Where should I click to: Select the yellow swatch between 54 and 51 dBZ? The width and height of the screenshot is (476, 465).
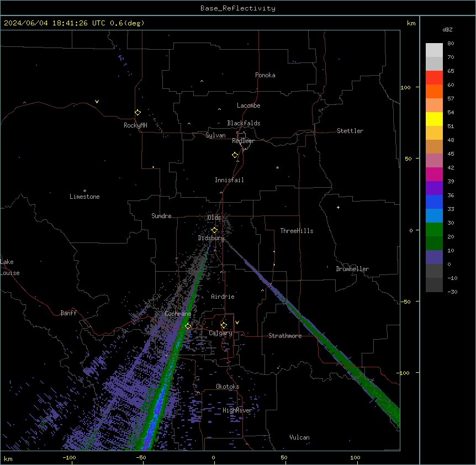click(x=434, y=119)
